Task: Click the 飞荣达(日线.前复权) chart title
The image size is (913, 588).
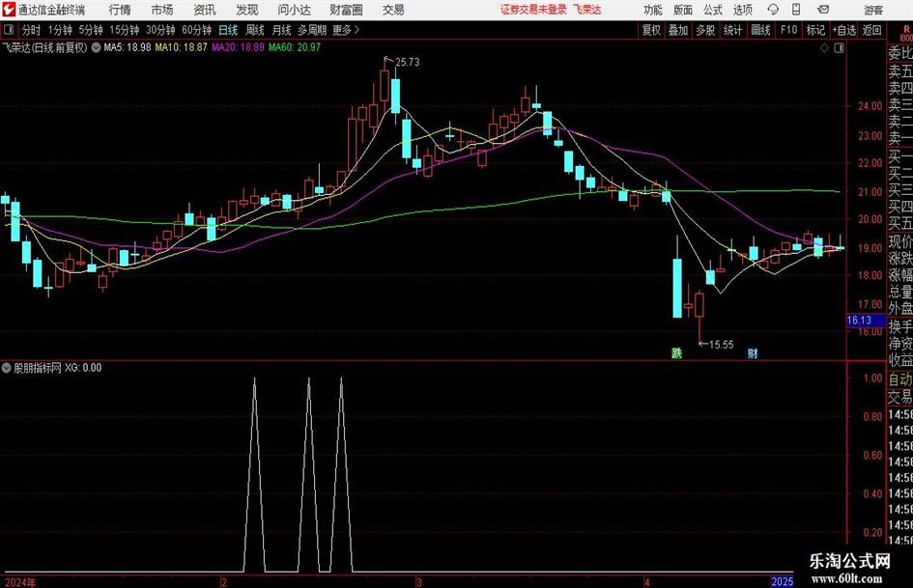Action: [x=44, y=47]
